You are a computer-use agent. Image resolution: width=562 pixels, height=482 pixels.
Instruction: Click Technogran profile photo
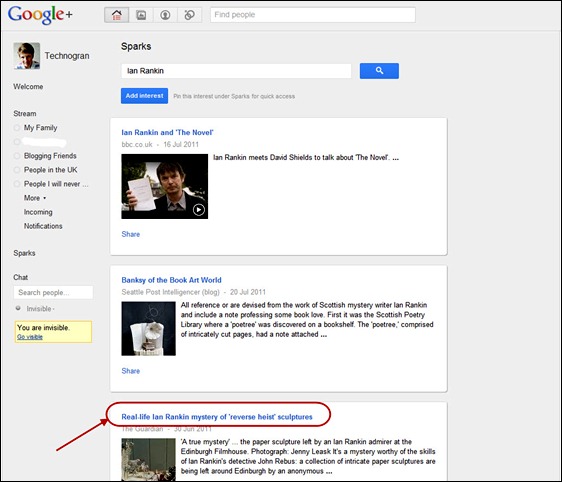point(27,56)
